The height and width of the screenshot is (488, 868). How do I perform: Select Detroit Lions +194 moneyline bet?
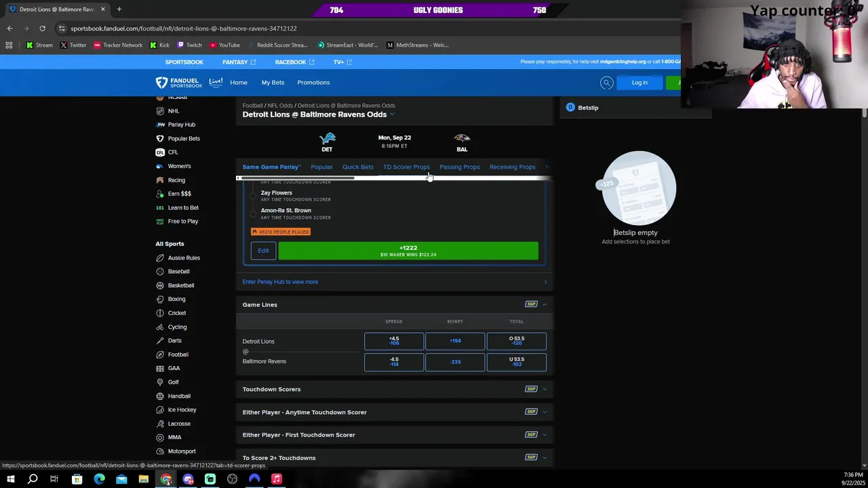[455, 342]
